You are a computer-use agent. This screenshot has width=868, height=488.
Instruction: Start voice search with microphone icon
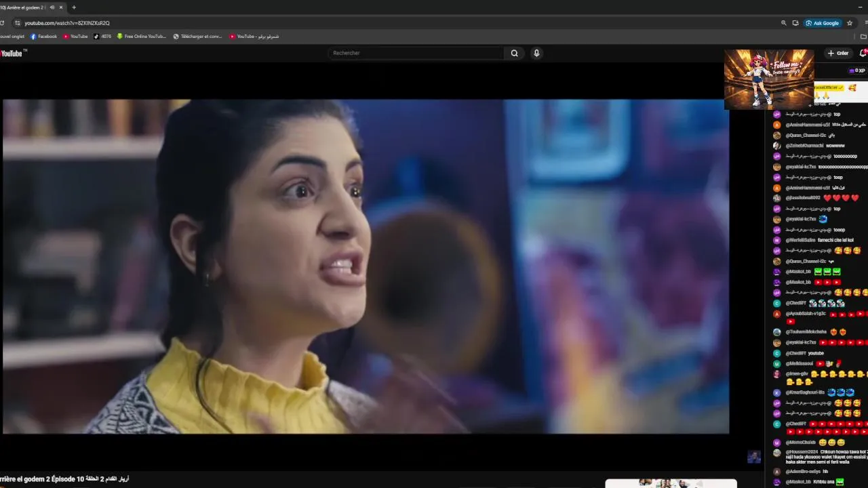pyautogui.click(x=536, y=53)
